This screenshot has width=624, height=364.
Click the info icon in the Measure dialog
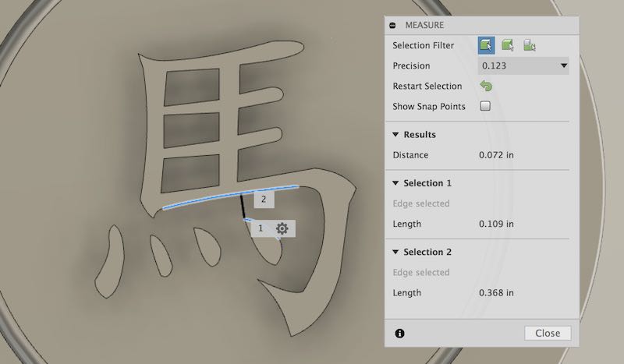coord(400,334)
